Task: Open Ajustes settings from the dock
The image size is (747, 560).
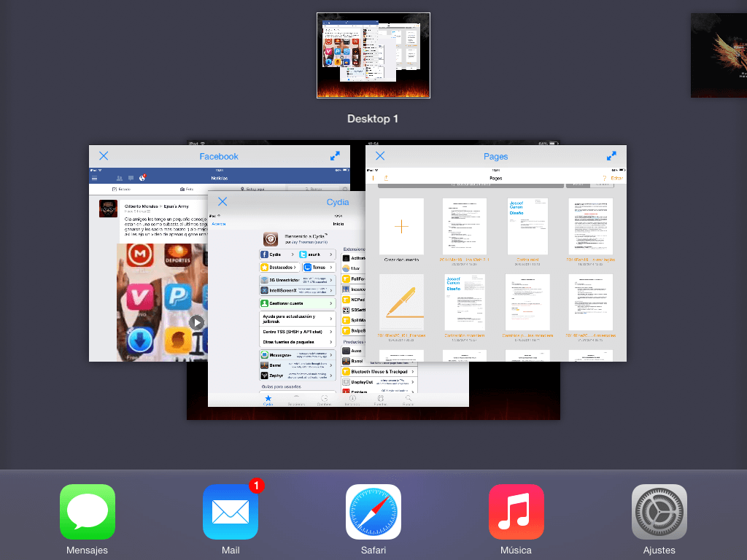Action: click(x=659, y=512)
